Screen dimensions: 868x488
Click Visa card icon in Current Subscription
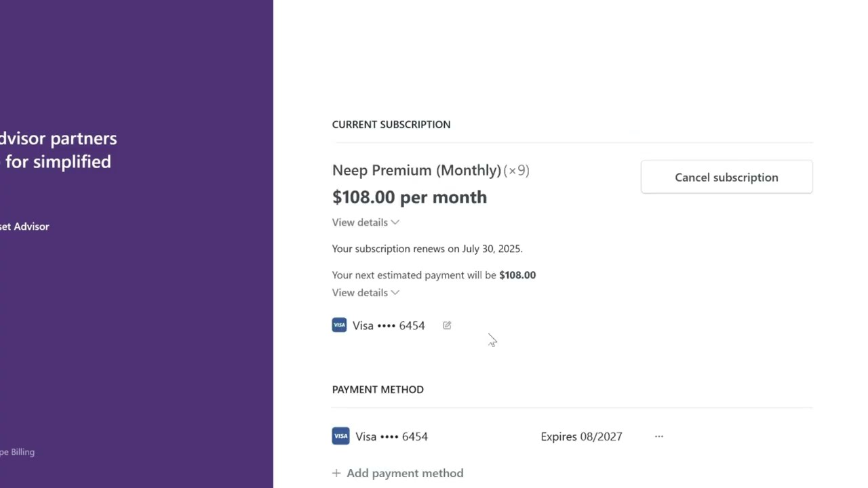(x=339, y=325)
